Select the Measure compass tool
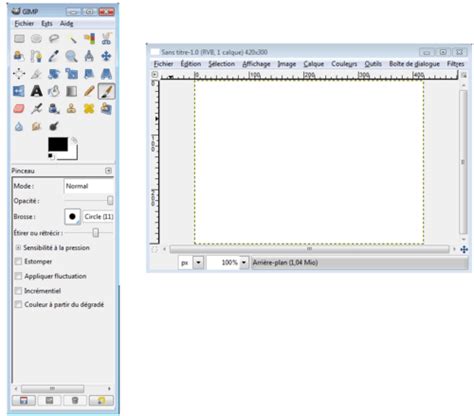The image size is (474, 416). click(89, 56)
